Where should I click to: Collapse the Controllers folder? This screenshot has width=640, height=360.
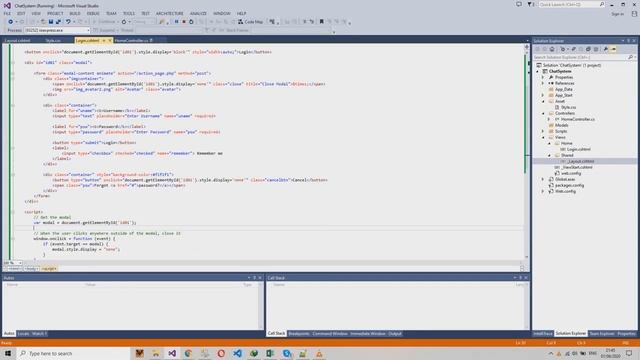pos(543,113)
